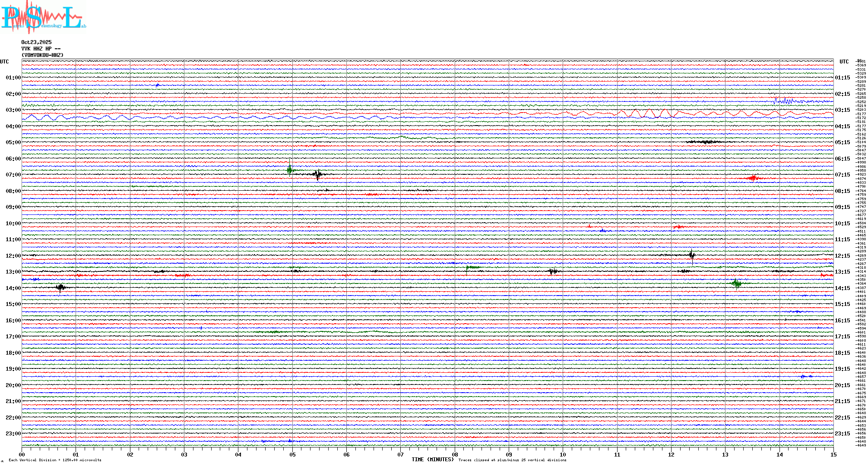Click the black event on the 07:00 trace
The image size is (868, 466).
(318, 174)
